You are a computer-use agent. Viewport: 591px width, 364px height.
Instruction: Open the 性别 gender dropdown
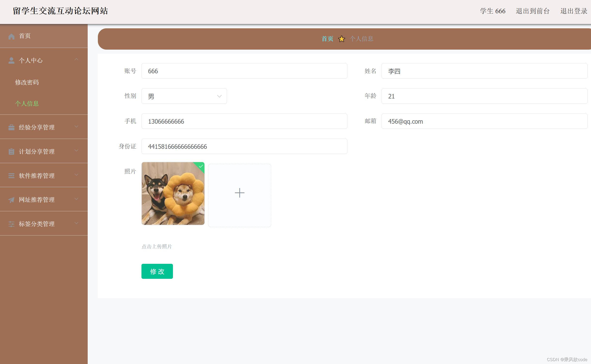click(x=184, y=96)
